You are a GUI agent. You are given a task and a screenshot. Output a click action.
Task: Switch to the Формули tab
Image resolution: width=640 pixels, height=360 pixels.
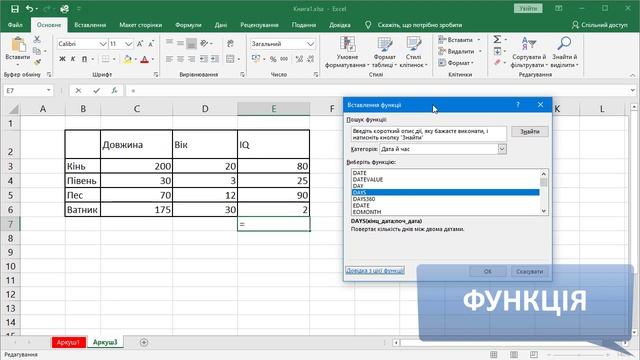click(188, 25)
